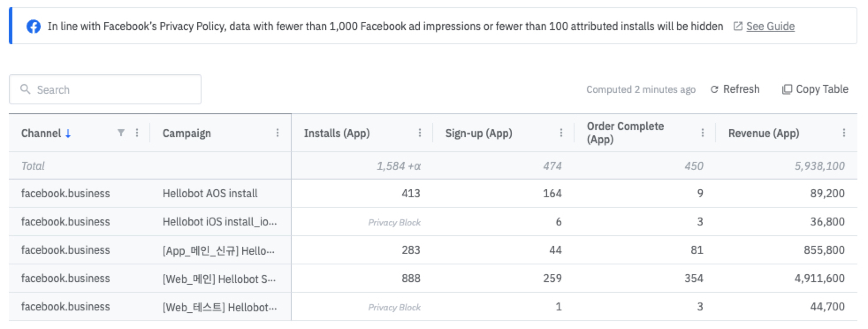Open Campaign column three-dot options menu
The width and height of the screenshot is (868, 329).
(278, 133)
